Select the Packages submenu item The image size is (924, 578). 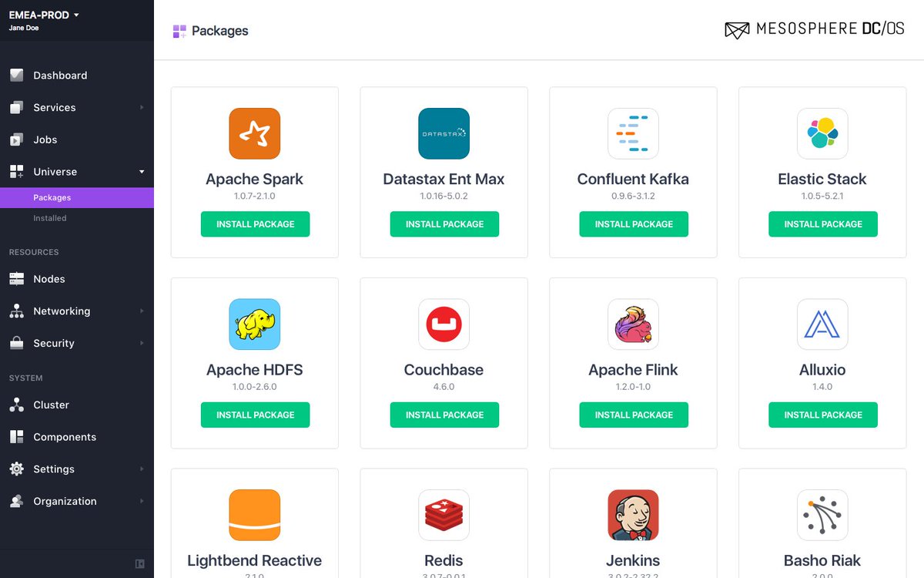[x=77, y=198]
